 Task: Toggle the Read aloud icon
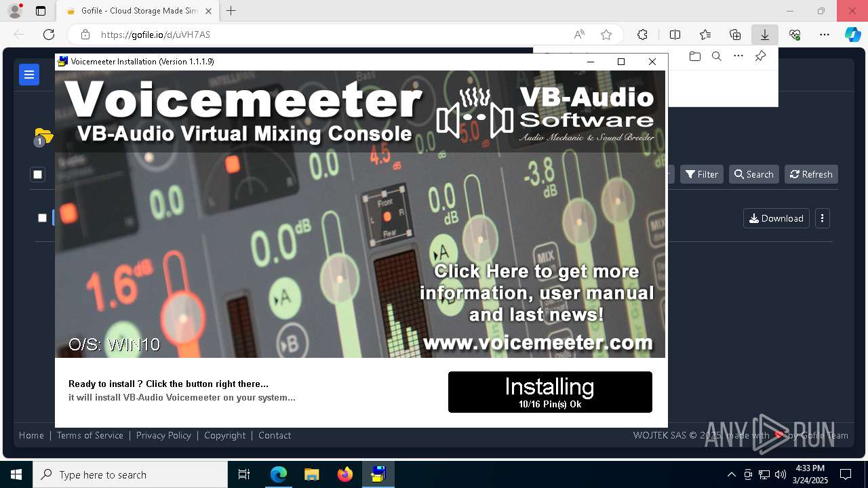(x=579, y=35)
